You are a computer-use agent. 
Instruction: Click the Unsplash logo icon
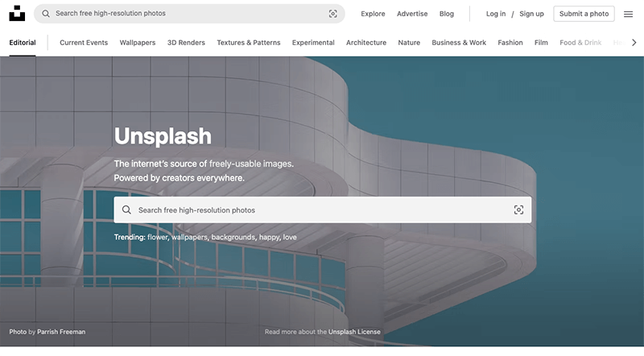click(x=17, y=13)
